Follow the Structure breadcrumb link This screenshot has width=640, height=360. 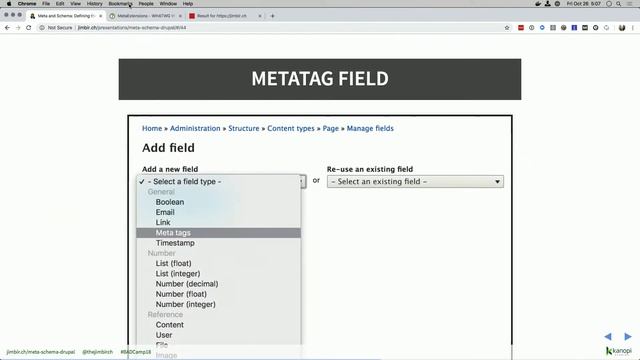pyautogui.click(x=244, y=128)
